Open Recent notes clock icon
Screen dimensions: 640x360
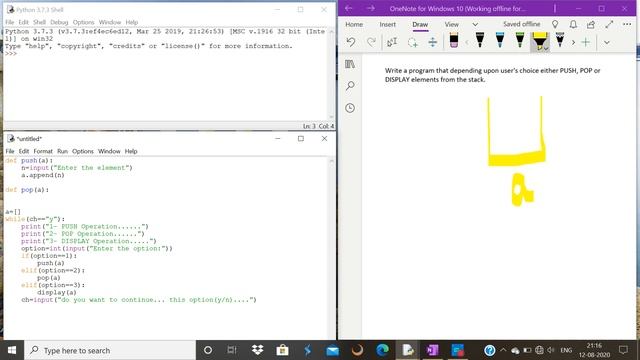coord(350,108)
